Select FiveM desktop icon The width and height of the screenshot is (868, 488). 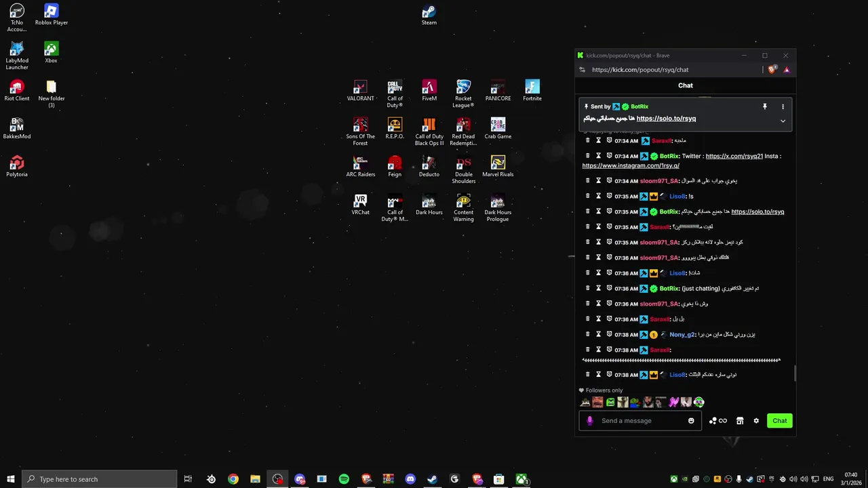click(429, 91)
